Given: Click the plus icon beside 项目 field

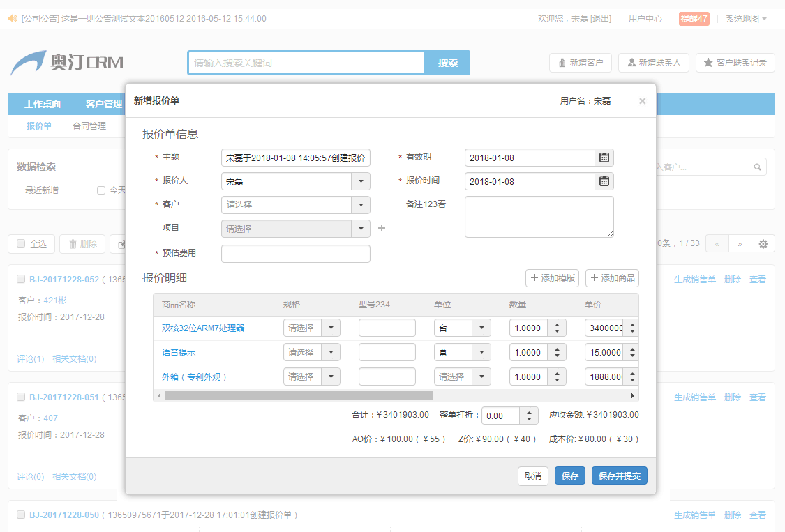Looking at the screenshot, I should [x=381, y=228].
